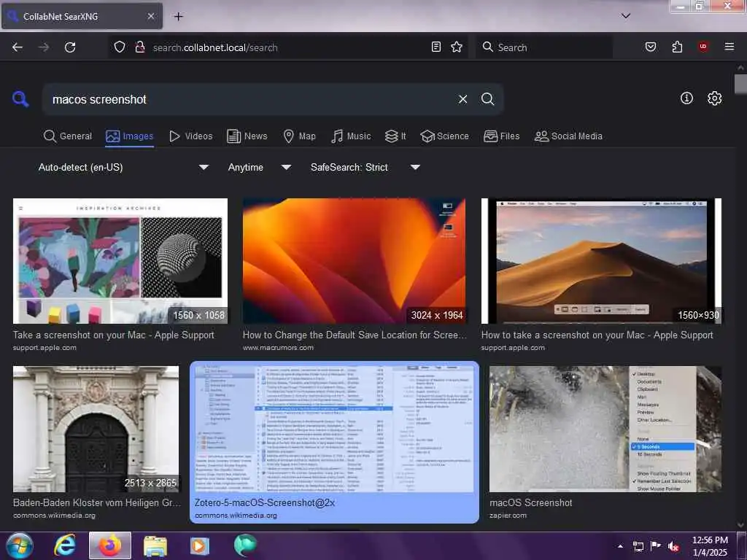Open the About info icon
This screenshot has width=747, height=560.
coord(686,98)
